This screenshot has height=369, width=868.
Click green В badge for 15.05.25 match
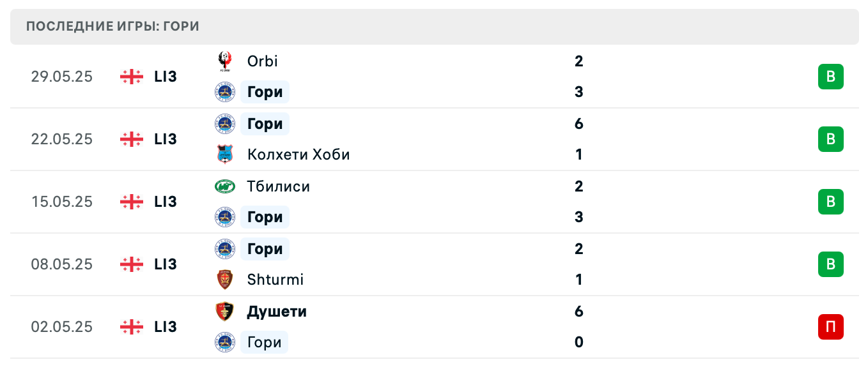830,202
